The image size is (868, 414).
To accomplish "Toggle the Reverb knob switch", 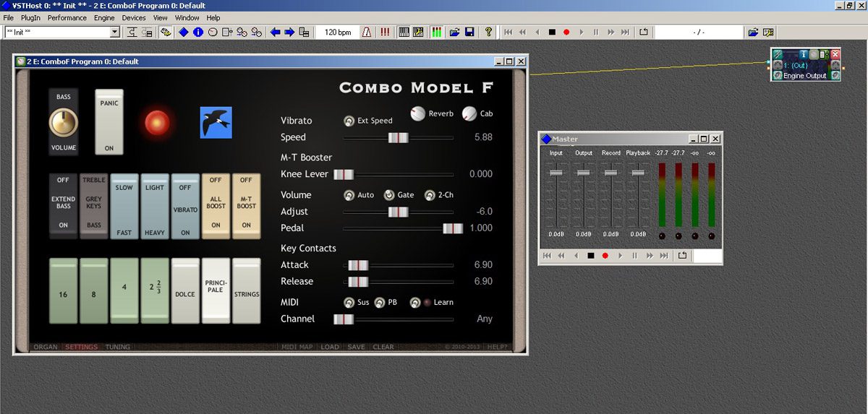I will (418, 113).
